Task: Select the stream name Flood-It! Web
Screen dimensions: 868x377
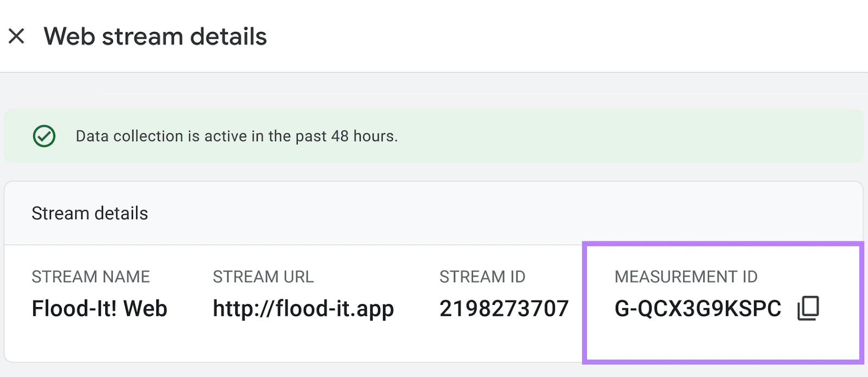Action: tap(99, 308)
